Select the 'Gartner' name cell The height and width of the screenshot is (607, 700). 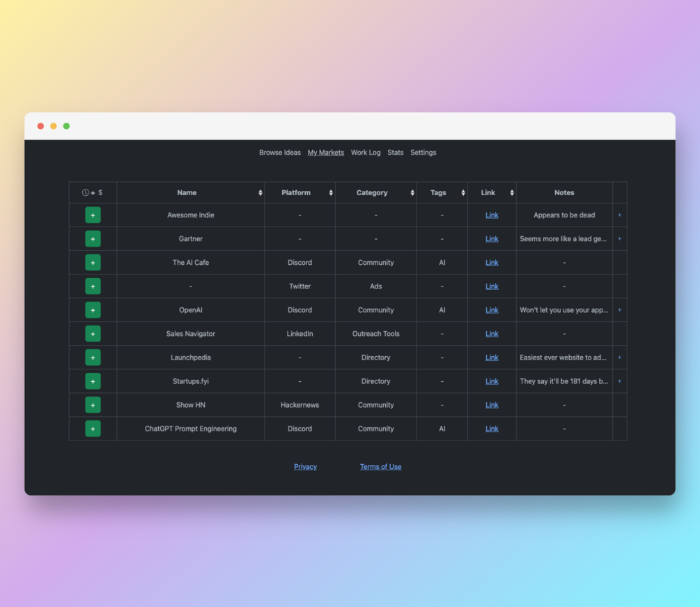(191, 239)
